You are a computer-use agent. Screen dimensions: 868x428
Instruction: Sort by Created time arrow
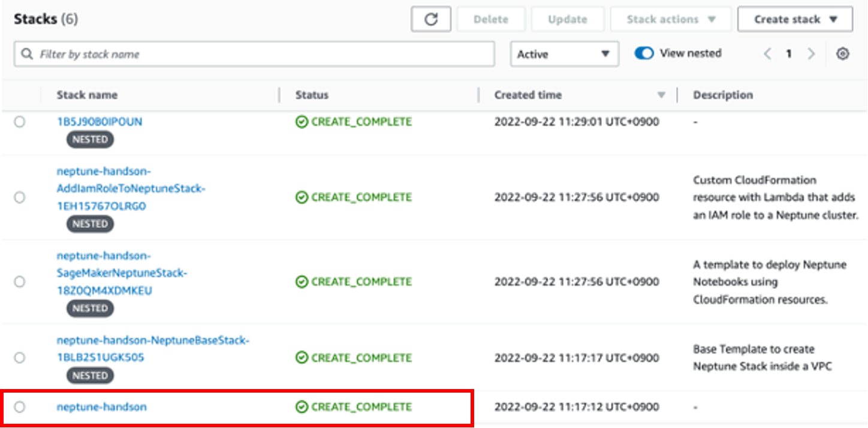pos(661,95)
